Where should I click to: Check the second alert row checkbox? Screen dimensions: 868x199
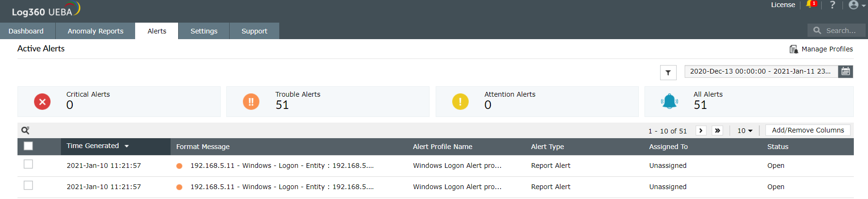click(28, 185)
